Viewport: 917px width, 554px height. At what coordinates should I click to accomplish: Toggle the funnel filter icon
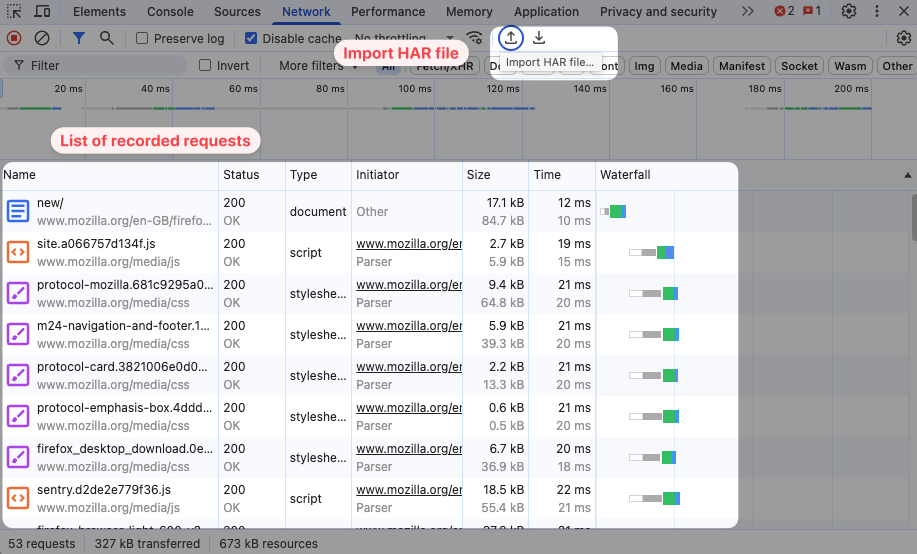[x=78, y=39]
